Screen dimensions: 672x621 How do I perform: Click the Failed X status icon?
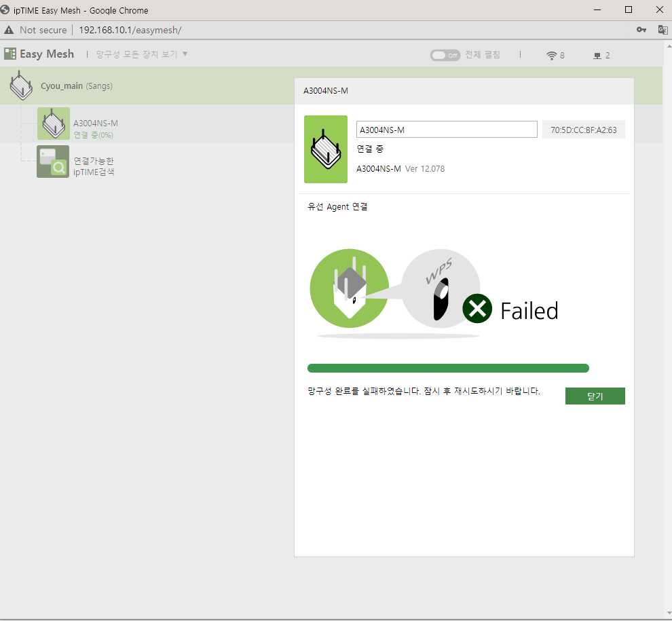point(477,309)
